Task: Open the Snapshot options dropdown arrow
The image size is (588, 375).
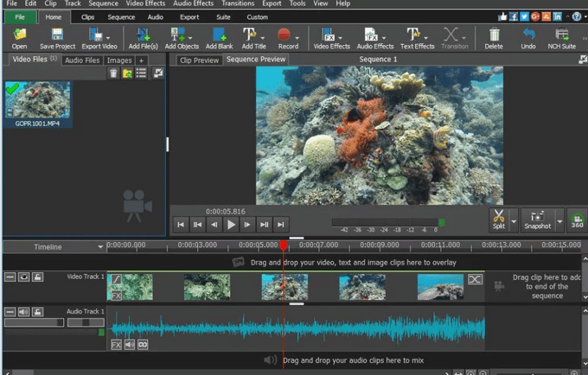Action: pyautogui.click(x=559, y=220)
